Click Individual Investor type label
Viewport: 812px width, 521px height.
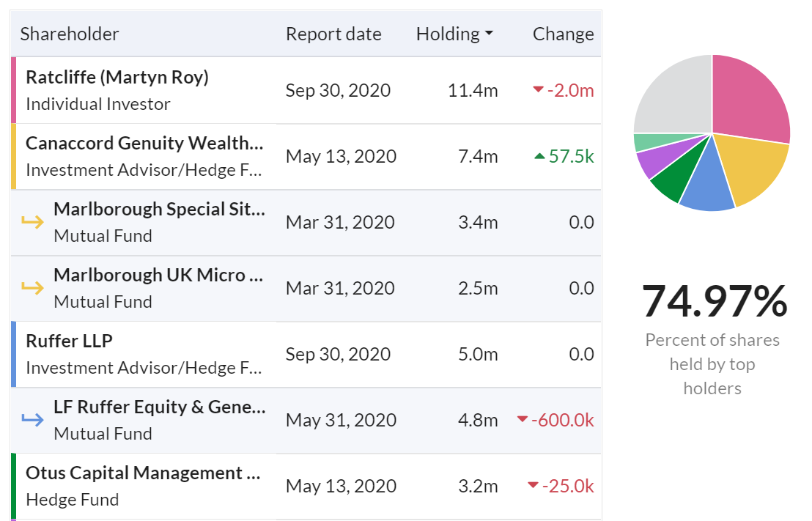pyautogui.click(x=98, y=104)
